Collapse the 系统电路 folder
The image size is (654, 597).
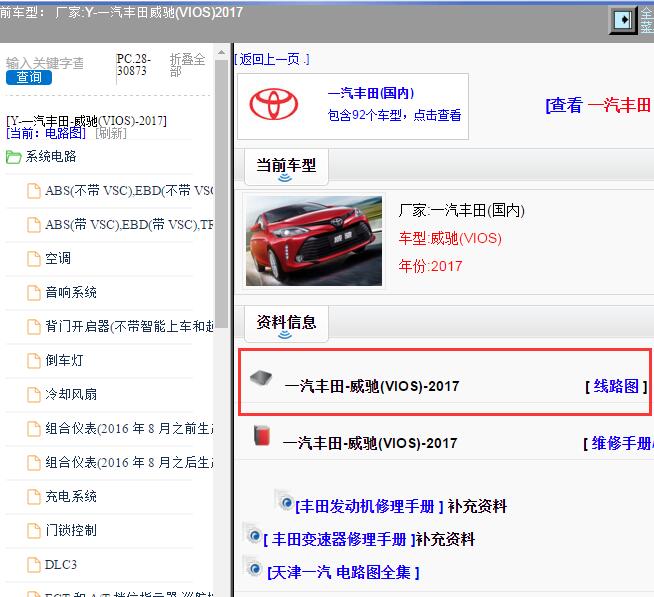(51, 157)
